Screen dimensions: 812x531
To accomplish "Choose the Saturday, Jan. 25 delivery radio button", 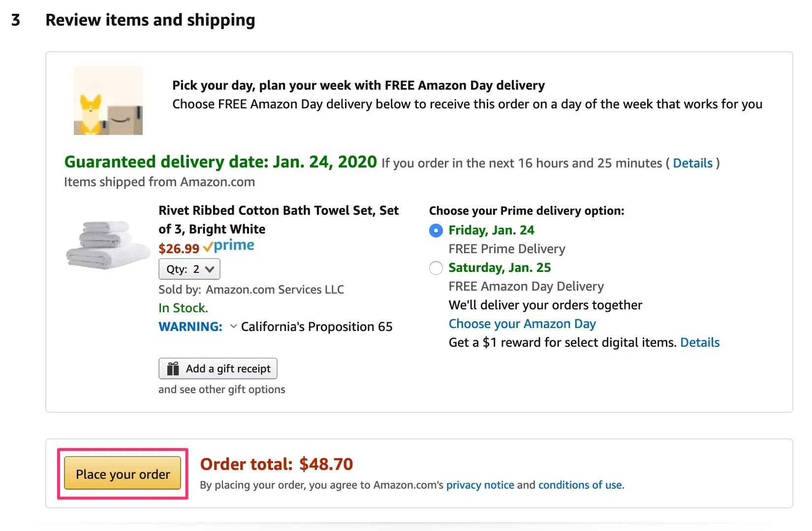I will click(x=436, y=268).
